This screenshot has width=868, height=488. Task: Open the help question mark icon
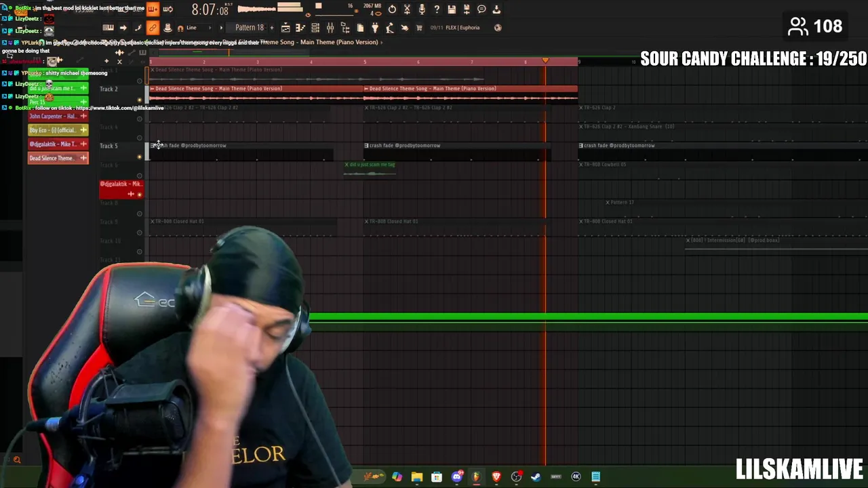click(437, 9)
